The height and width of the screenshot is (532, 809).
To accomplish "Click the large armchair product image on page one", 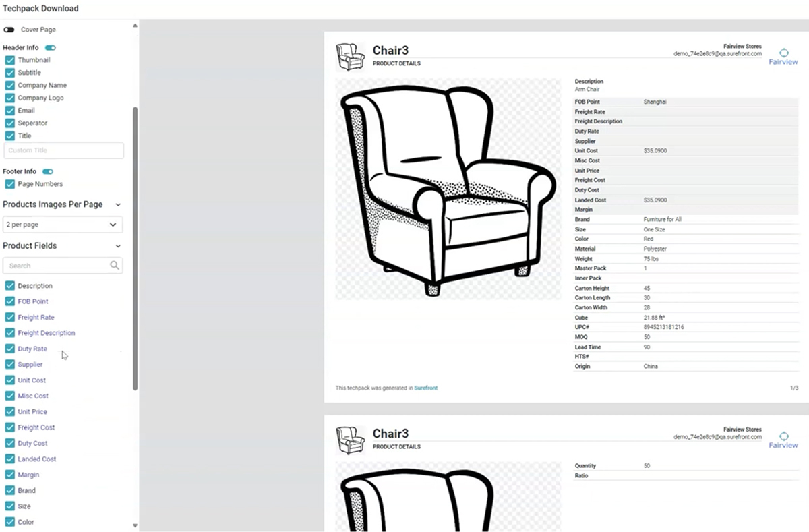I will pyautogui.click(x=448, y=189).
